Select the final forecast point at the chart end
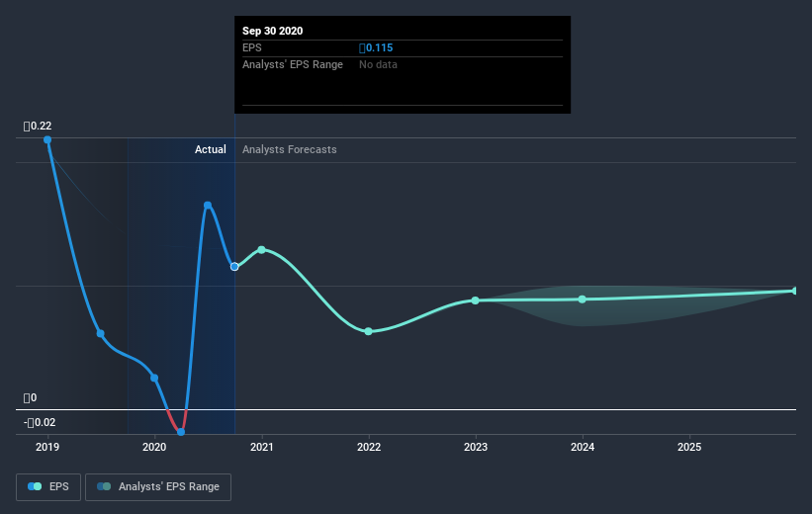This screenshot has height=514, width=812. pos(795,291)
